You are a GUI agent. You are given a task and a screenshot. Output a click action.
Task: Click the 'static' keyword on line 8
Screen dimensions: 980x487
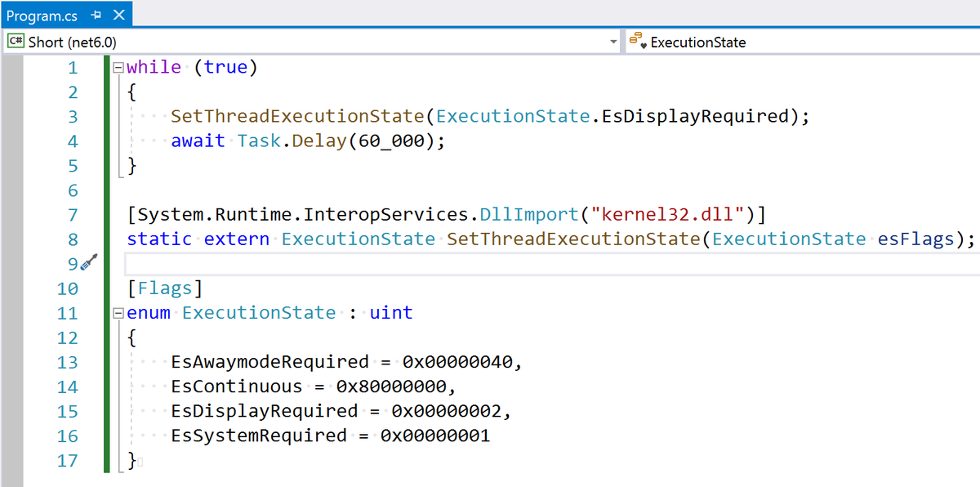(x=159, y=239)
